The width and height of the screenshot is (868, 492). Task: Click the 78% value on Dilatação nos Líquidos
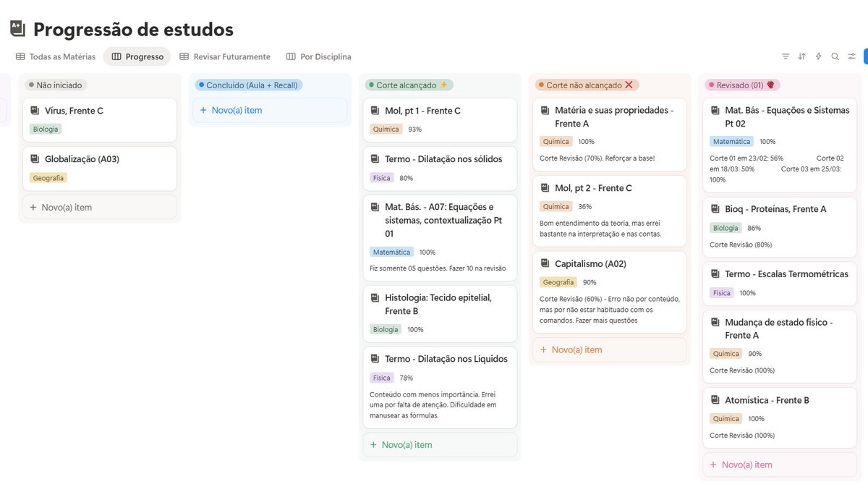pos(406,378)
